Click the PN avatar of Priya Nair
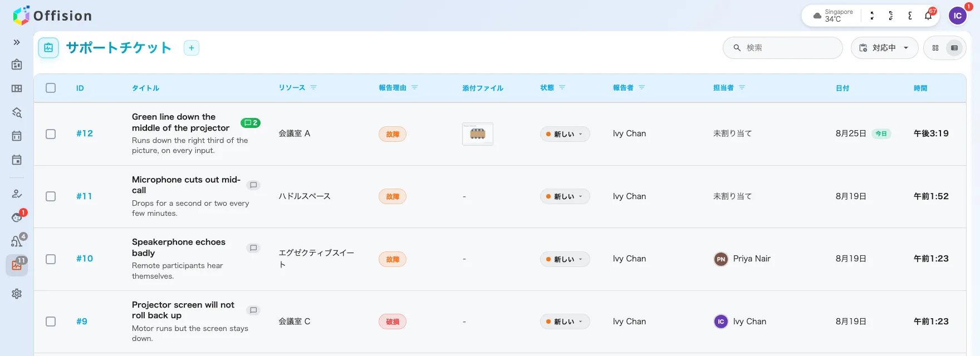The image size is (980, 356). point(721,259)
